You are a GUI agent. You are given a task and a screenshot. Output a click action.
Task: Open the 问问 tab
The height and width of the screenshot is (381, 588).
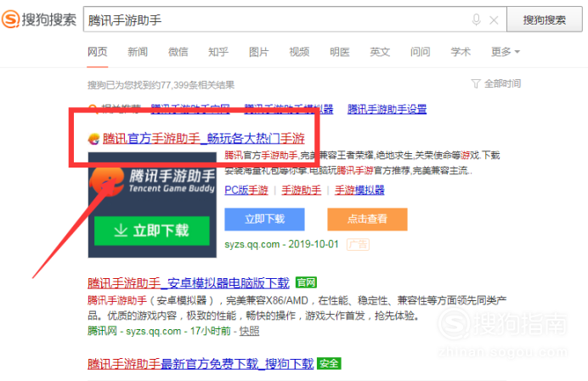pyautogui.click(x=420, y=51)
